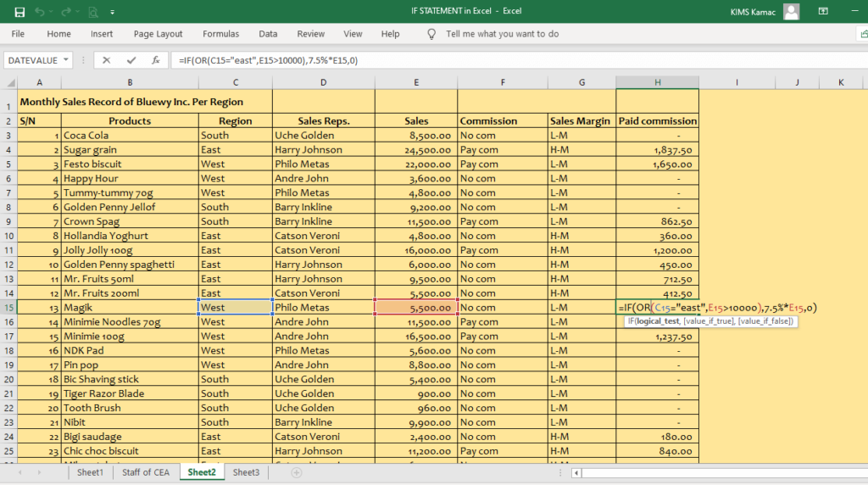Click the Magik product cell
The width and height of the screenshot is (868, 485).
[x=130, y=307]
